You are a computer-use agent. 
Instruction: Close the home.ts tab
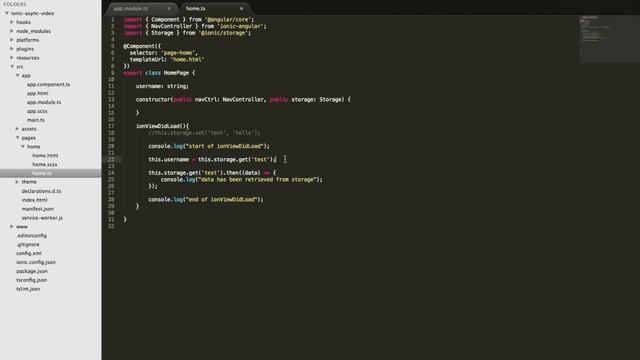point(241,9)
